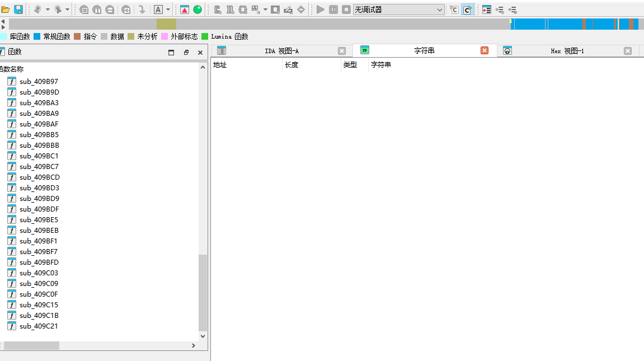
Task: Expand the text A search dropdown arrow
Action: click(x=168, y=10)
